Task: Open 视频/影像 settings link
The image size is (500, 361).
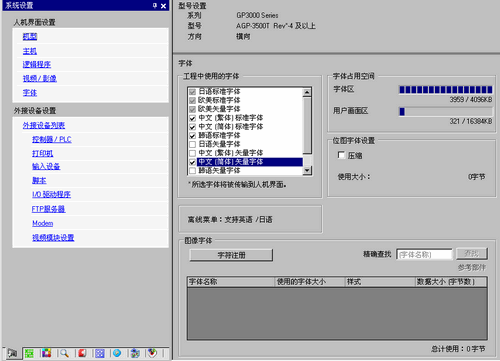Action: [x=40, y=78]
